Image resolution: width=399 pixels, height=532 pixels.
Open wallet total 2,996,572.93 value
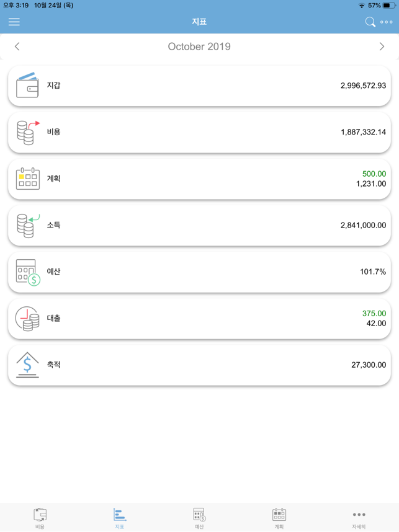click(363, 86)
